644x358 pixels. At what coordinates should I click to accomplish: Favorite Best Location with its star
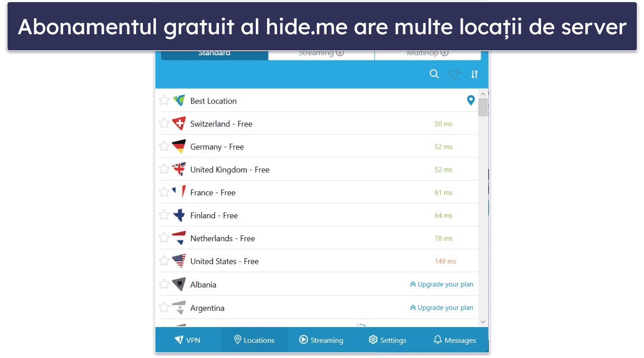coord(164,100)
